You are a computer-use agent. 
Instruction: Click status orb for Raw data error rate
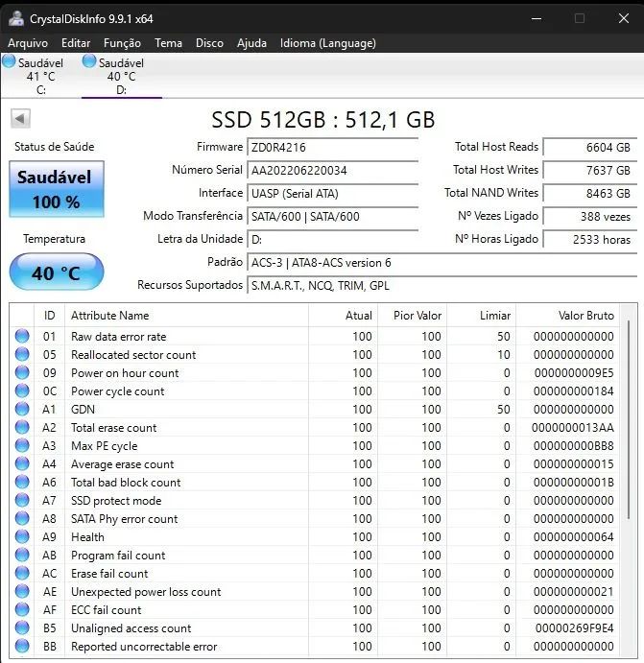(22, 336)
